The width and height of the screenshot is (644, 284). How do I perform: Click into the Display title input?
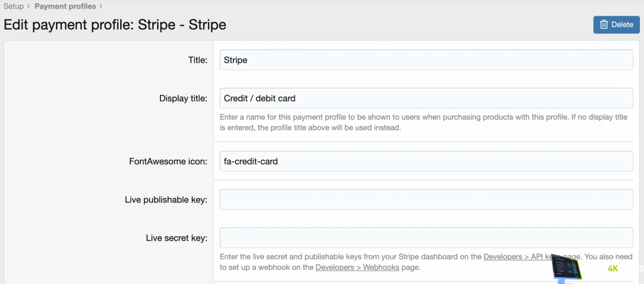tap(426, 98)
